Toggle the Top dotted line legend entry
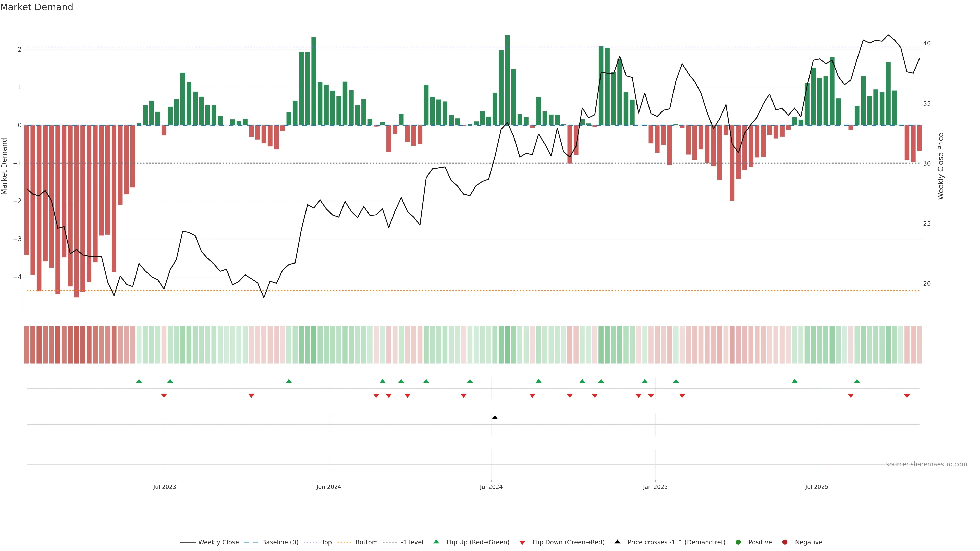This screenshot has height=551, width=980. pyautogui.click(x=326, y=542)
